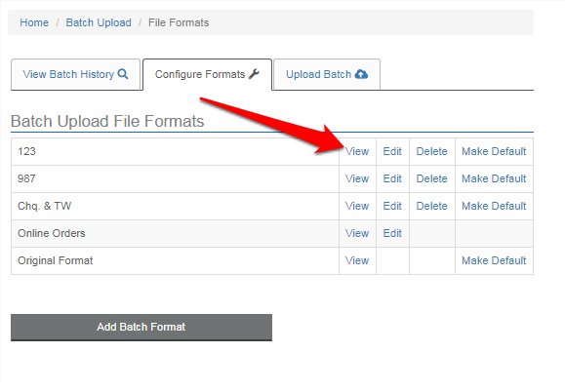Make the 987 format default
565x392 pixels.
[x=494, y=178]
